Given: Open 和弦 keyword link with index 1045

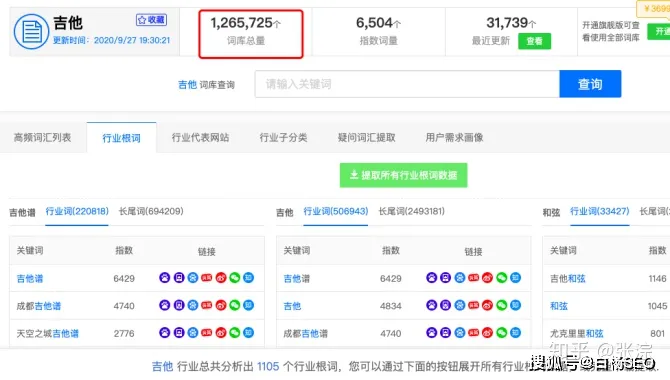Looking at the screenshot, I should coord(559,306).
